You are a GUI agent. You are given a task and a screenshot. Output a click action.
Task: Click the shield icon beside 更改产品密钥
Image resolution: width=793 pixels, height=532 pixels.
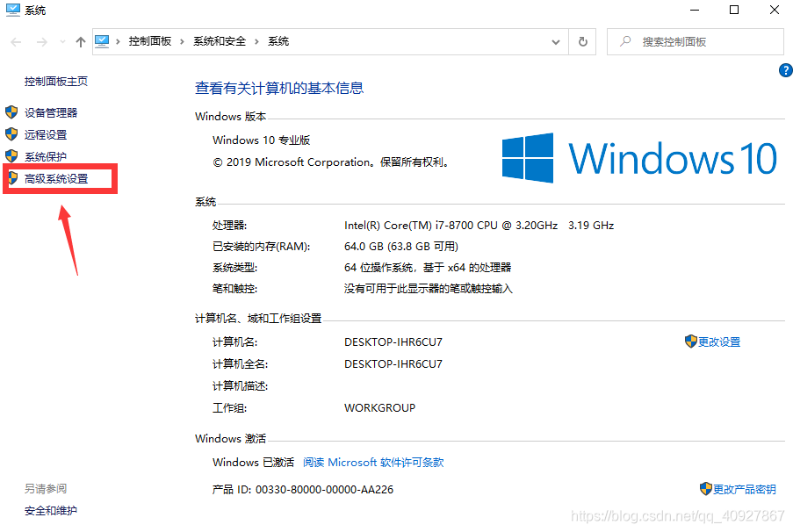[x=706, y=488]
